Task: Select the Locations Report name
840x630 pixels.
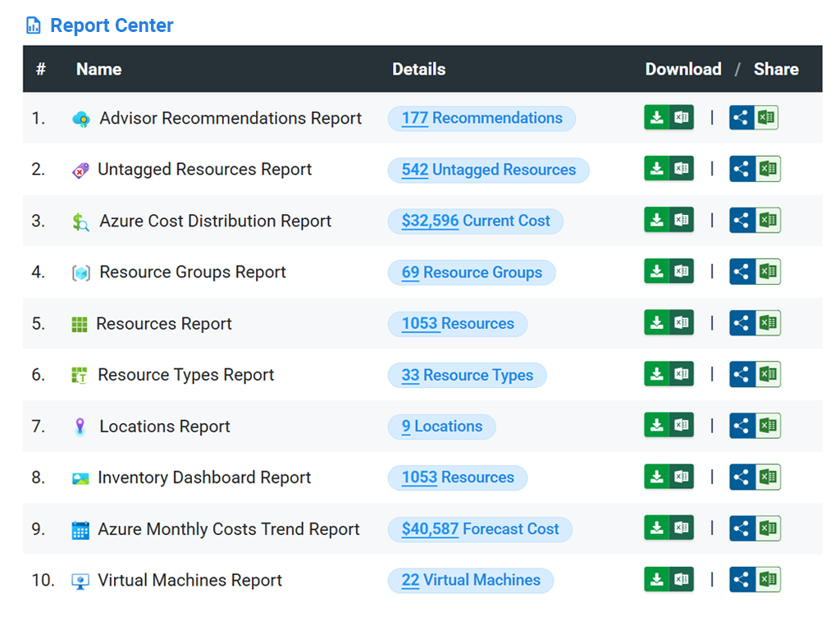Action: (x=164, y=427)
